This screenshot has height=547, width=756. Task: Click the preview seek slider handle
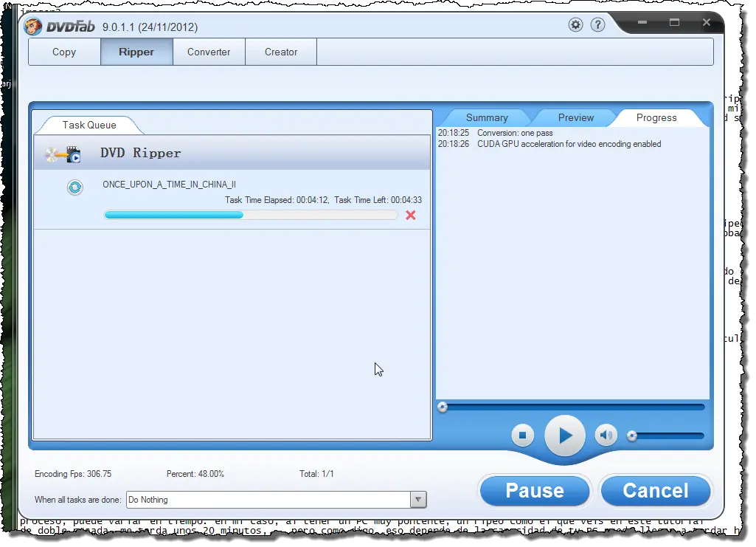[442, 407]
